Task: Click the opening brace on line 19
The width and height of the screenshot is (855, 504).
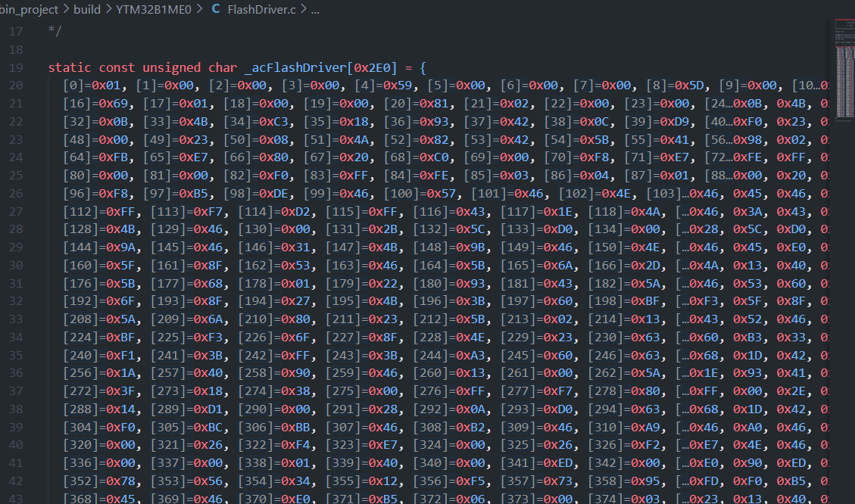Action: point(423,67)
